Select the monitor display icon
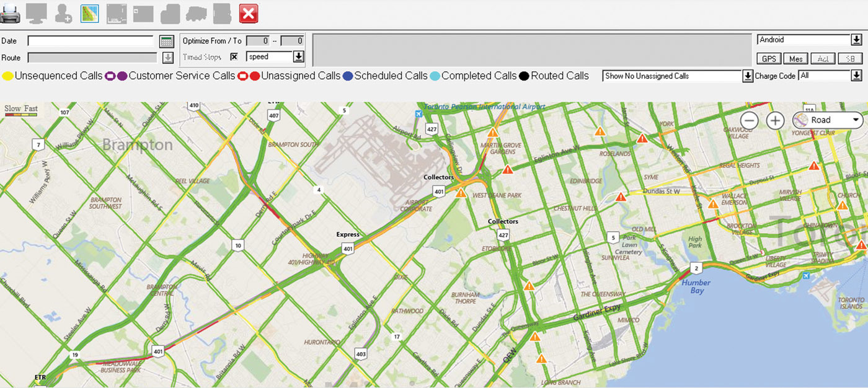The image size is (868, 388). point(35,12)
